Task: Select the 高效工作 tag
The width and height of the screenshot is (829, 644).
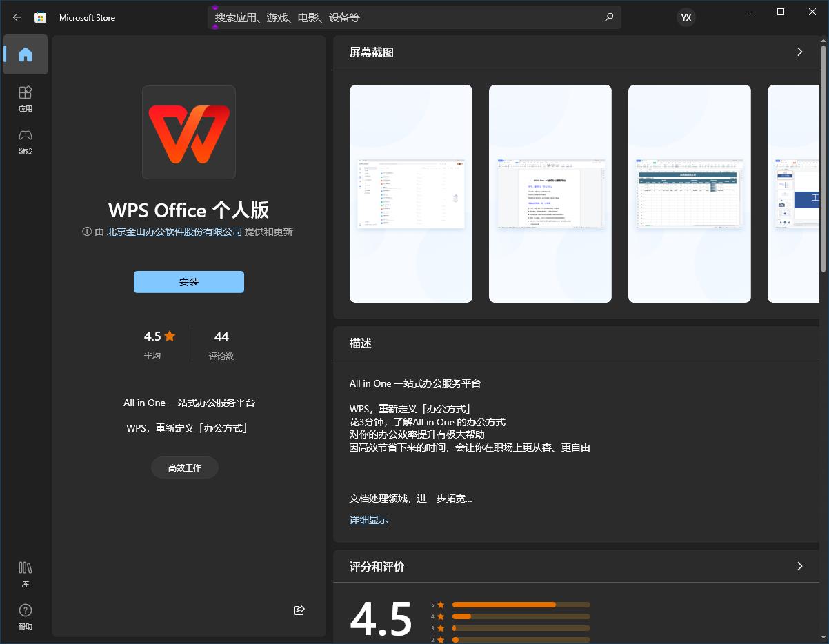Action: [184, 467]
